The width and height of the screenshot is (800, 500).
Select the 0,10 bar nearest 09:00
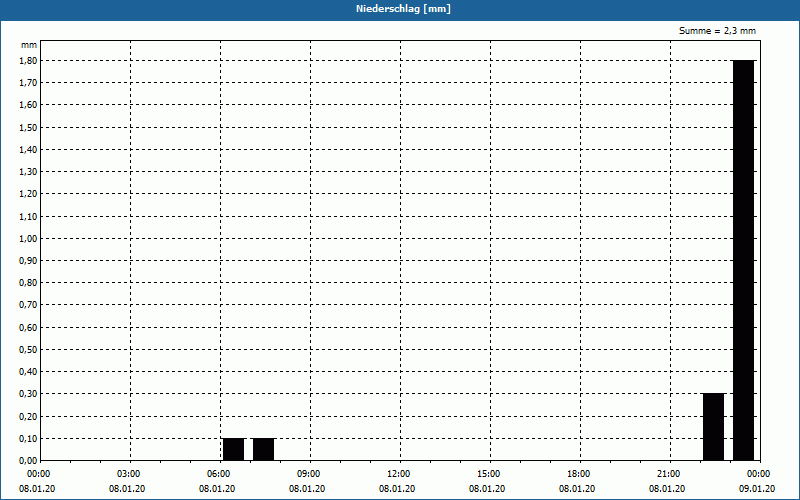pyautogui.click(x=263, y=449)
